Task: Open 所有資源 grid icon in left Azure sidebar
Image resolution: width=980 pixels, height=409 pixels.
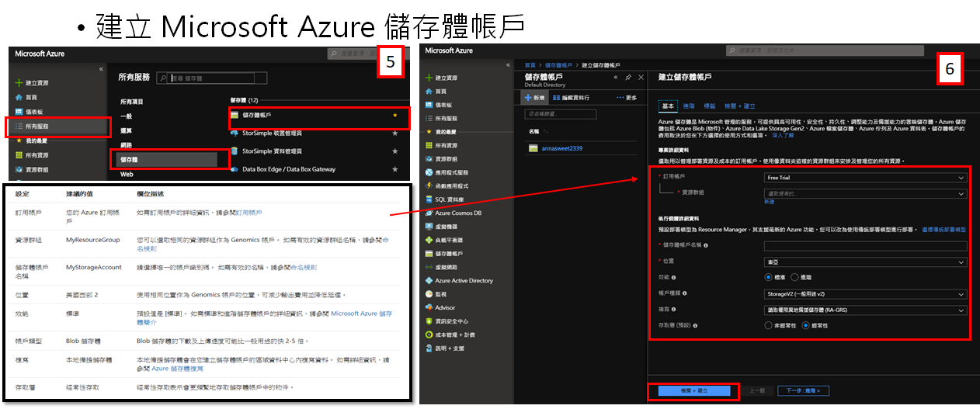Action: pyautogui.click(x=19, y=154)
